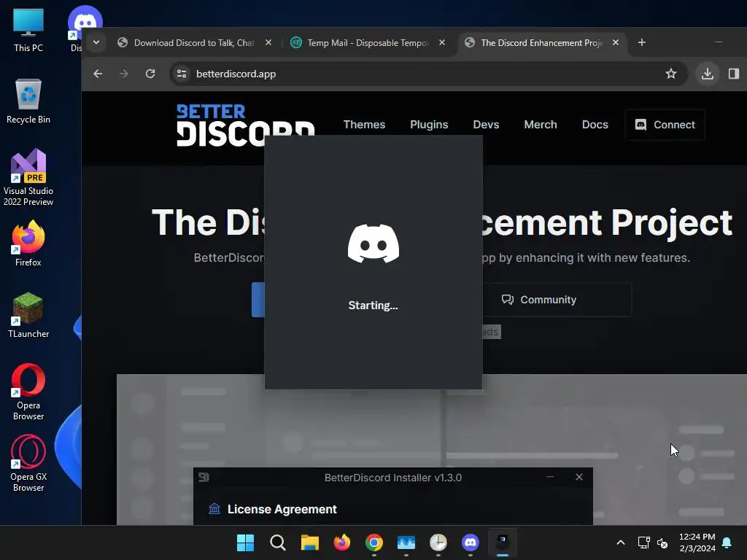747x560 pixels.
Task: Bookmark this page with the star
Action: pyautogui.click(x=671, y=74)
